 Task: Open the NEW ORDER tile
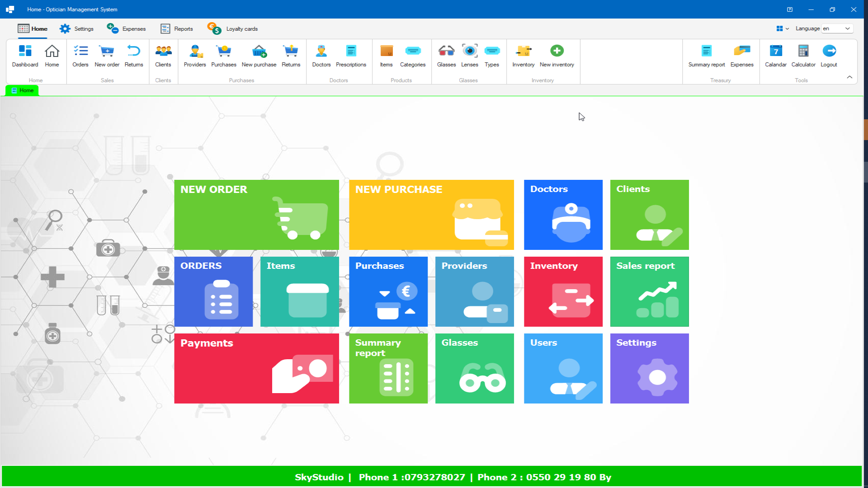256,215
